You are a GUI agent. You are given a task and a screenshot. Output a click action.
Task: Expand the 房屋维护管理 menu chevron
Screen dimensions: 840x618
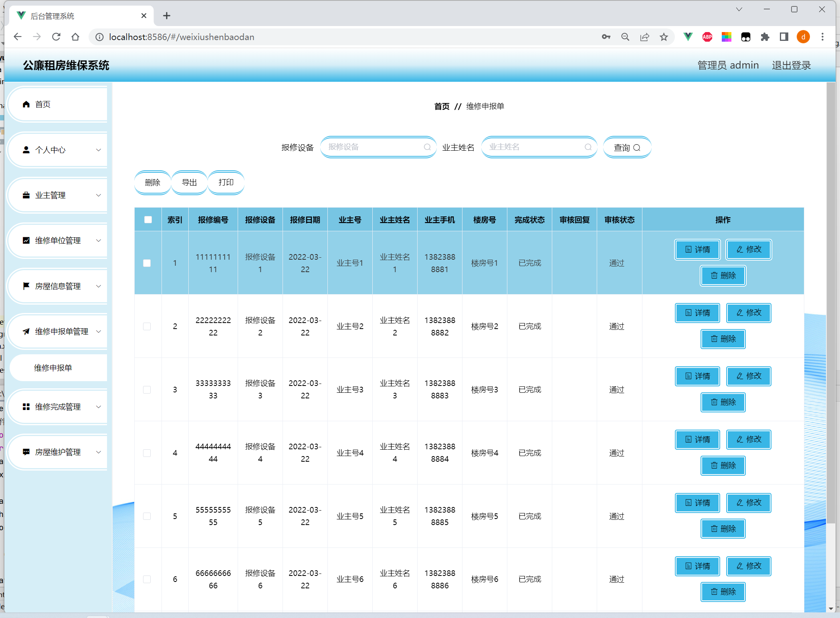click(x=99, y=452)
